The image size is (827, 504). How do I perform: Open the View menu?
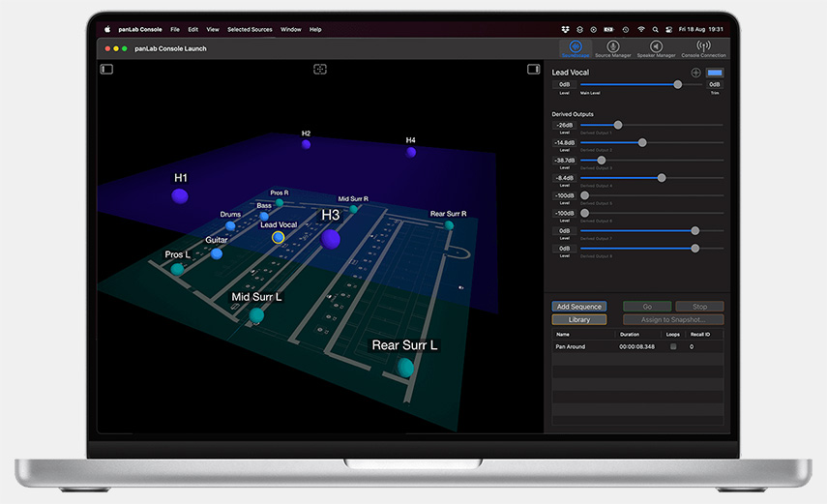[213, 30]
